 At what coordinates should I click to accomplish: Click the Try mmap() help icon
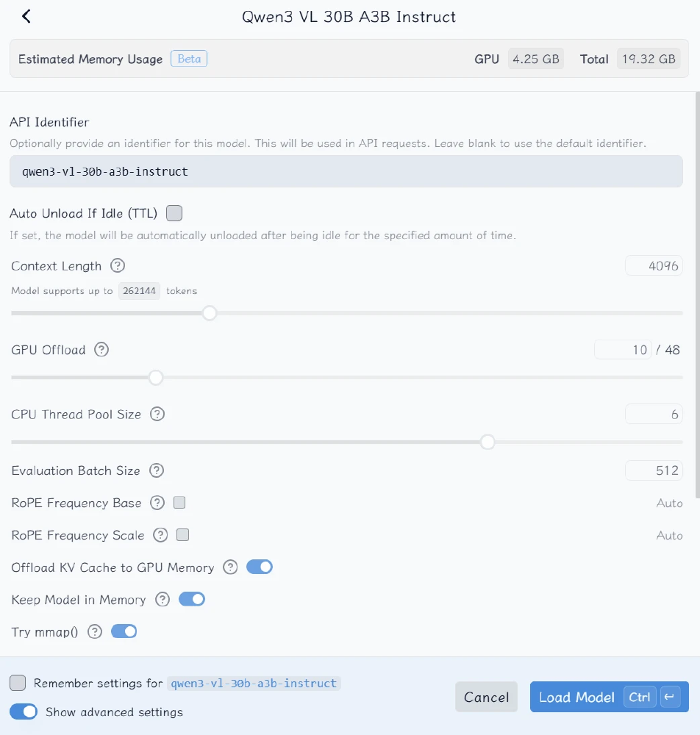[x=95, y=632]
